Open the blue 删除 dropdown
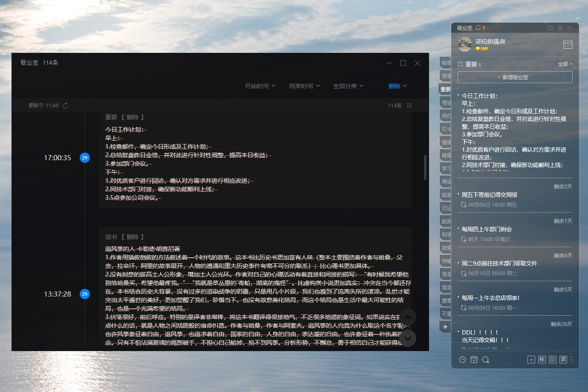This screenshot has height=392, width=588. [x=398, y=86]
